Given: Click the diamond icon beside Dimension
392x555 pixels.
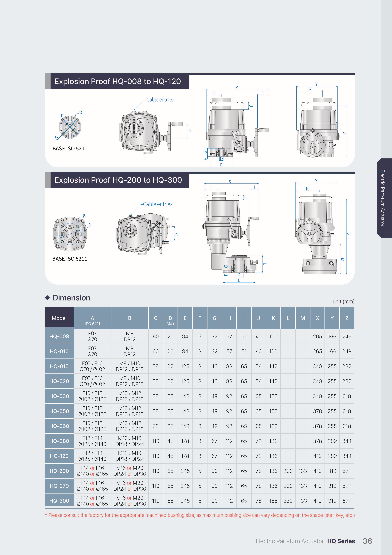Looking at the screenshot, I should (47, 298).
